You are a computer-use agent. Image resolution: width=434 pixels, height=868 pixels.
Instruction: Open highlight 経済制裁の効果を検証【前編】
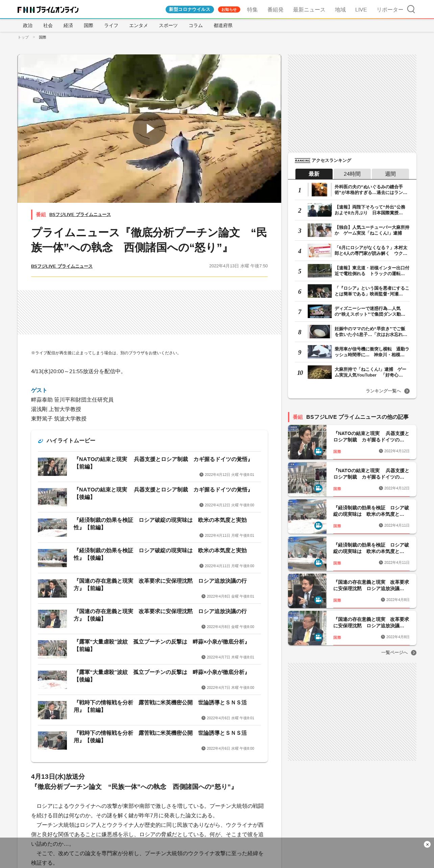149,527
